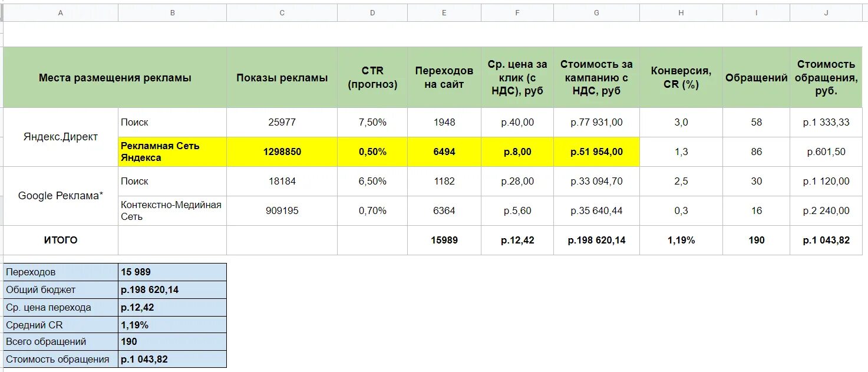Click the 'Обращений' header cell
The image size is (868, 372).
757,77
